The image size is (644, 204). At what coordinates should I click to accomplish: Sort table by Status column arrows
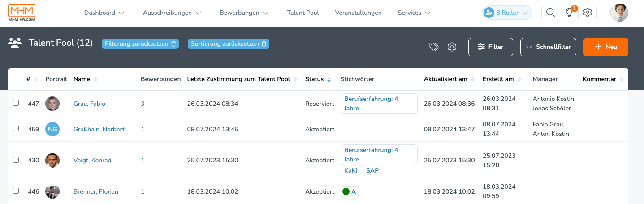329,79
